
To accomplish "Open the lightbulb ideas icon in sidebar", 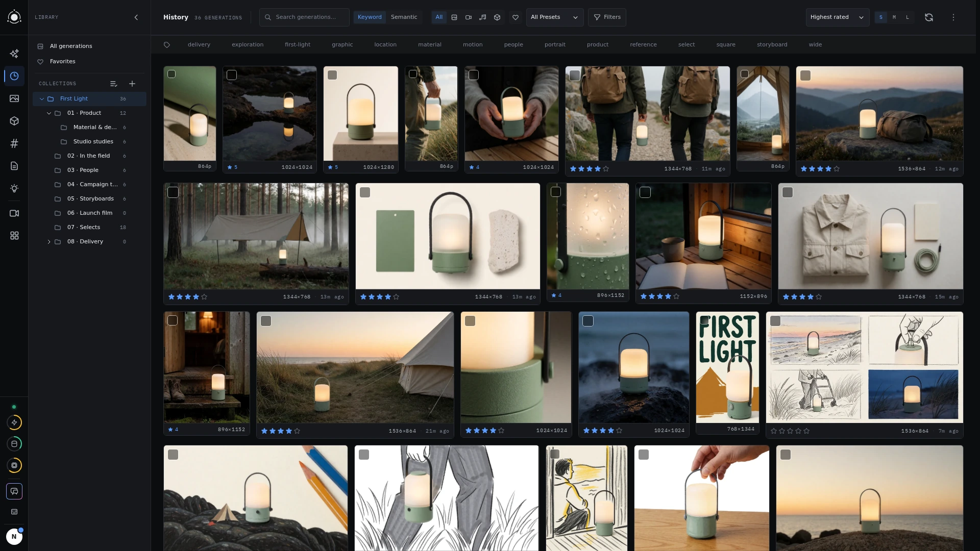I will pyautogui.click(x=14, y=188).
